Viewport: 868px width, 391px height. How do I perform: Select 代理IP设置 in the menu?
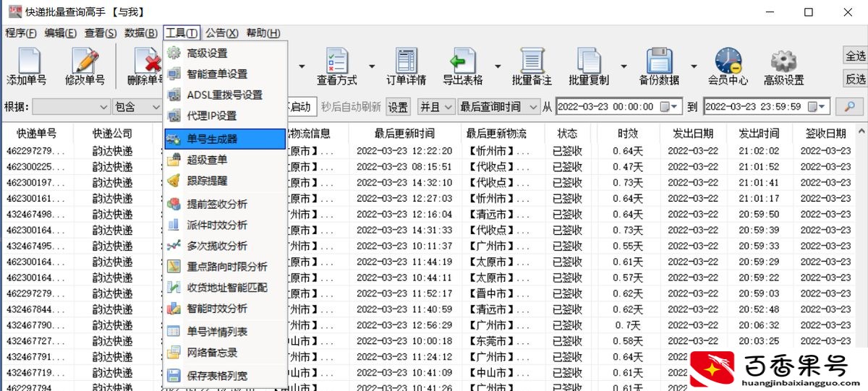point(226,116)
